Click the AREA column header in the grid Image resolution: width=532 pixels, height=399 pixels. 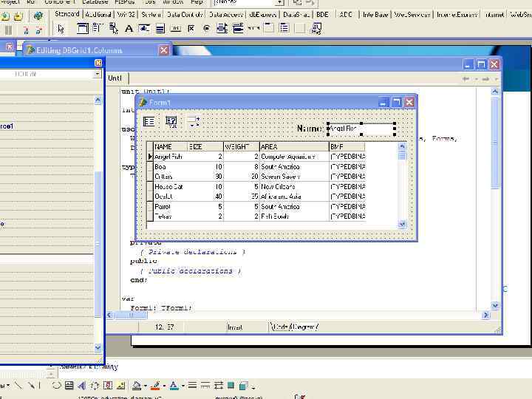pos(294,146)
